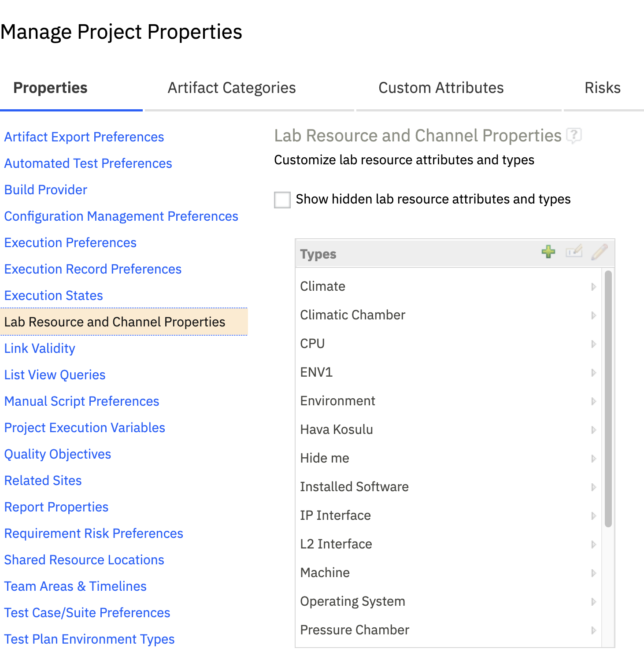Open Execution States settings
The width and height of the screenshot is (644, 652).
(x=53, y=295)
